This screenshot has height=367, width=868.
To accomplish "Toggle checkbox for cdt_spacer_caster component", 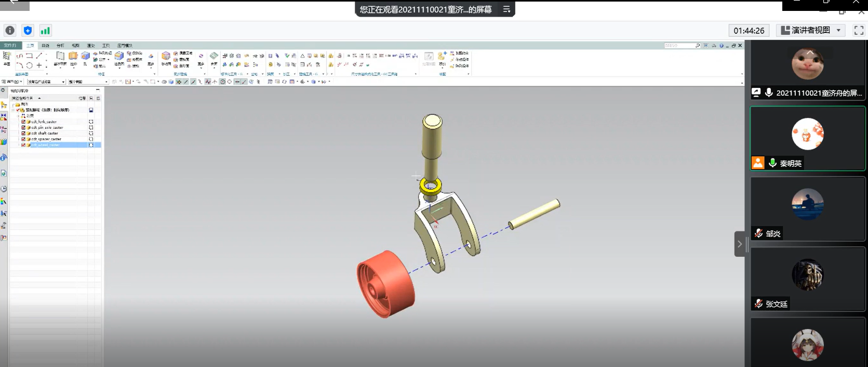I will 23,139.
